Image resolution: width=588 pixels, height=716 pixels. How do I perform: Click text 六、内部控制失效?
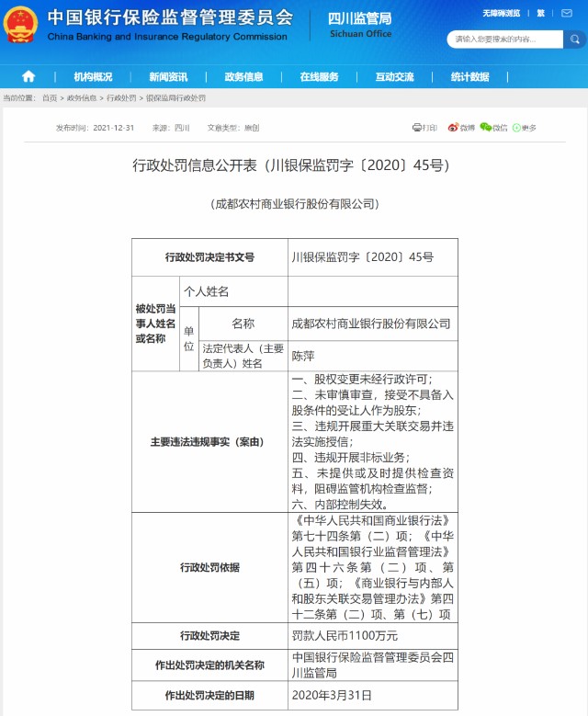point(339,504)
